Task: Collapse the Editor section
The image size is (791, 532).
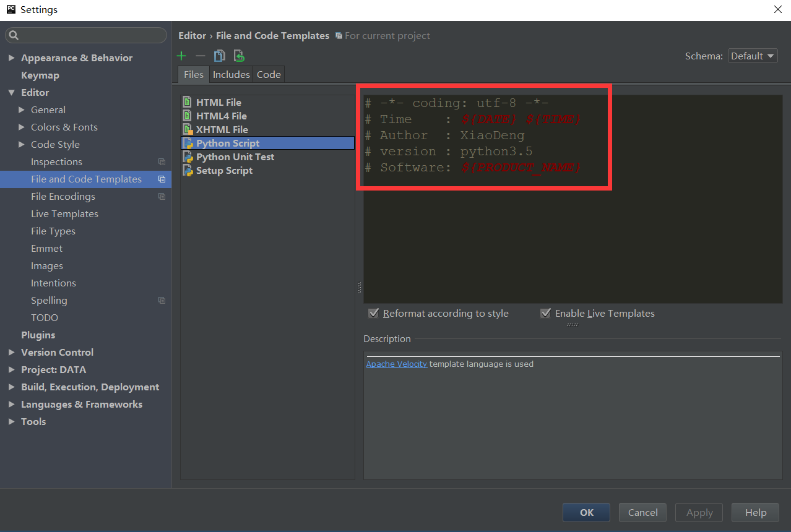Action: [11, 92]
